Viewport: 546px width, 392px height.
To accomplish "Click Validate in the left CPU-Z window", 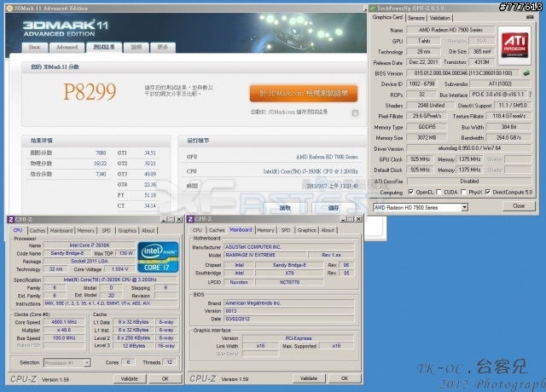I will click(130, 378).
